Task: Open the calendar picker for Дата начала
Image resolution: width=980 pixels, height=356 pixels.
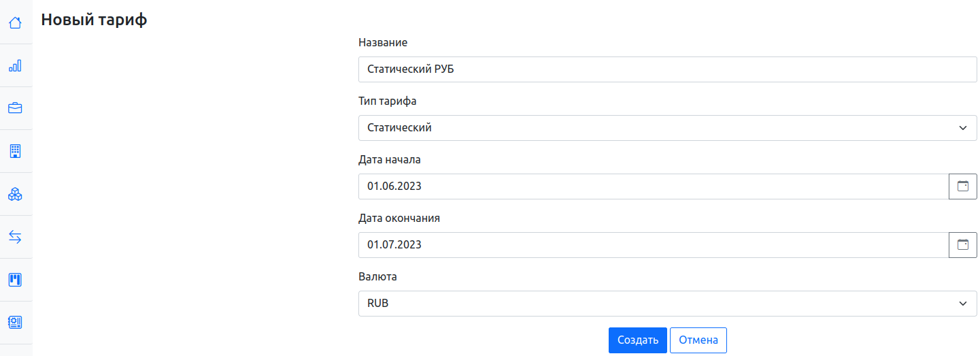Action: pos(962,187)
